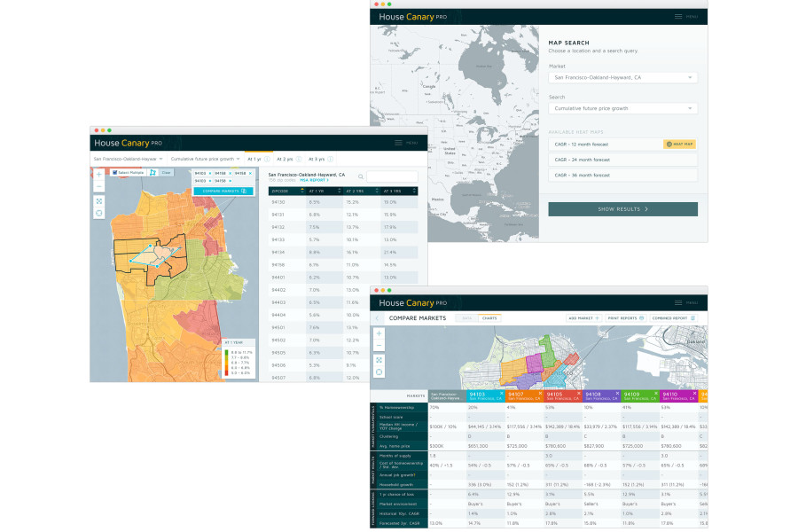Toggle the Heat Map badge on CAGR 12 month
This screenshot has height=532, width=798.
pyautogui.click(x=679, y=144)
